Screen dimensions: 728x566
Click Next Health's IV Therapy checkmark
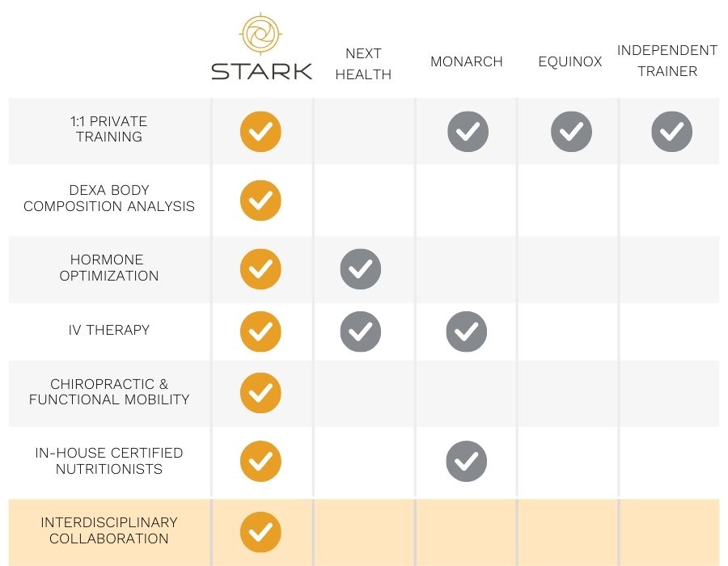tap(360, 332)
